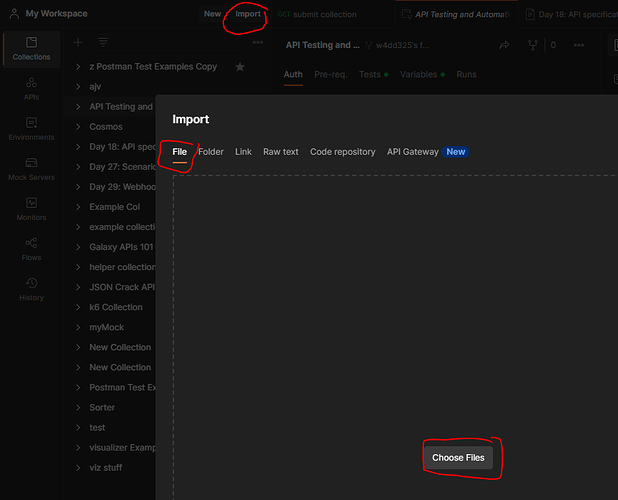Open the History sidebar section
618x500 pixels.
(31, 290)
